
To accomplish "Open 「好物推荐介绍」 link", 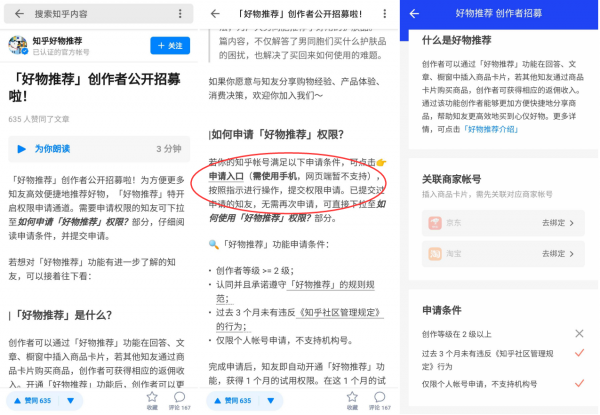I will tap(490, 129).
